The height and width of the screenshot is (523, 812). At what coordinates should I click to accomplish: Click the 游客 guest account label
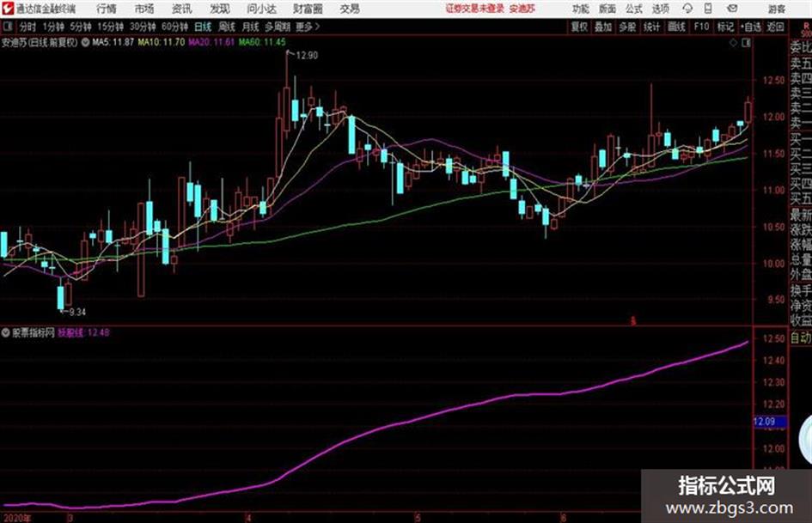(x=776, y=9)
